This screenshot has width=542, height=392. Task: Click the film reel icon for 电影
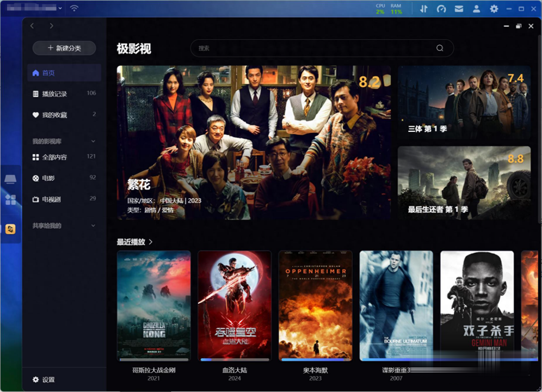pyautogui.click(x=35, y=178)
